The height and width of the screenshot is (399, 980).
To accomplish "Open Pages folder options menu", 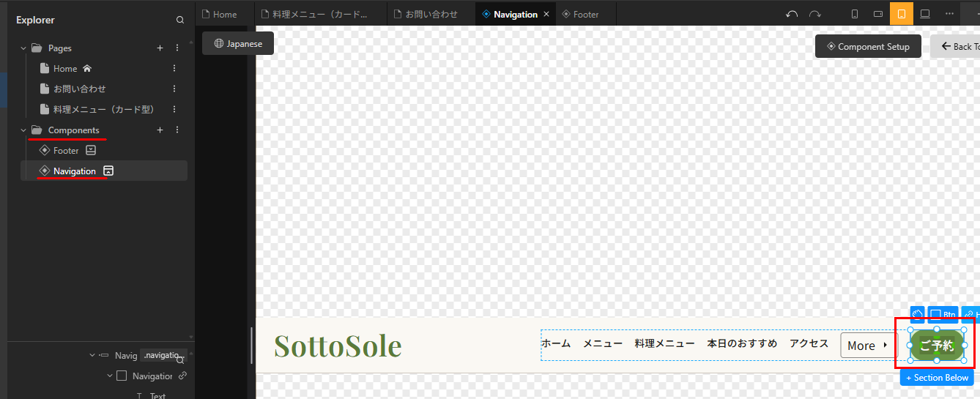I will pos(177,48).
